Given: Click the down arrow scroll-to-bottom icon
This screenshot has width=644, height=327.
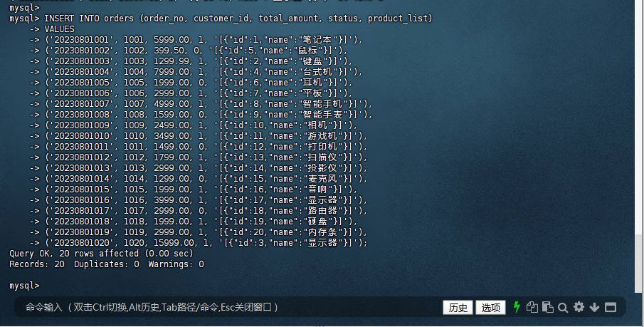Looking at the screenshot, I should [x=594, y=307].
